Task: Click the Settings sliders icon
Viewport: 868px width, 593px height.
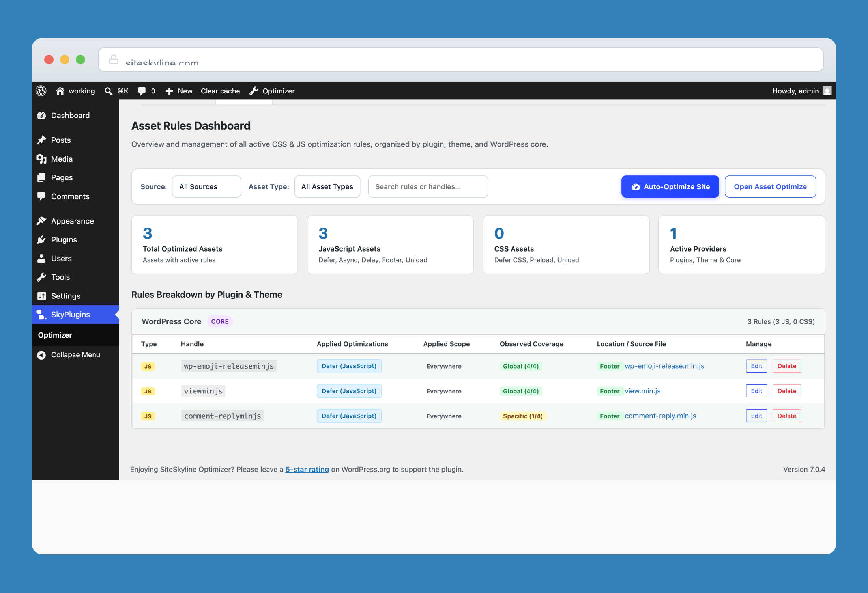Action: click(x=41, y=296)
